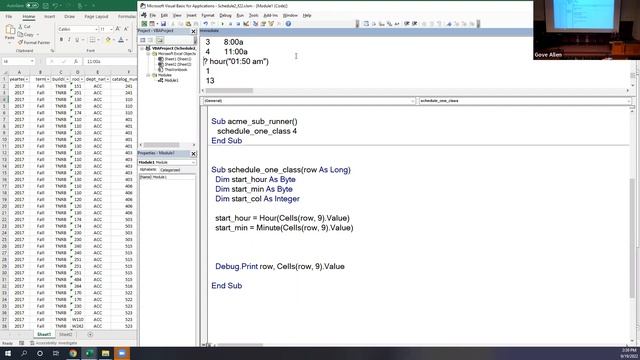Click the Borders icon in Excel ribbon
640x360 pixels.
92,40
